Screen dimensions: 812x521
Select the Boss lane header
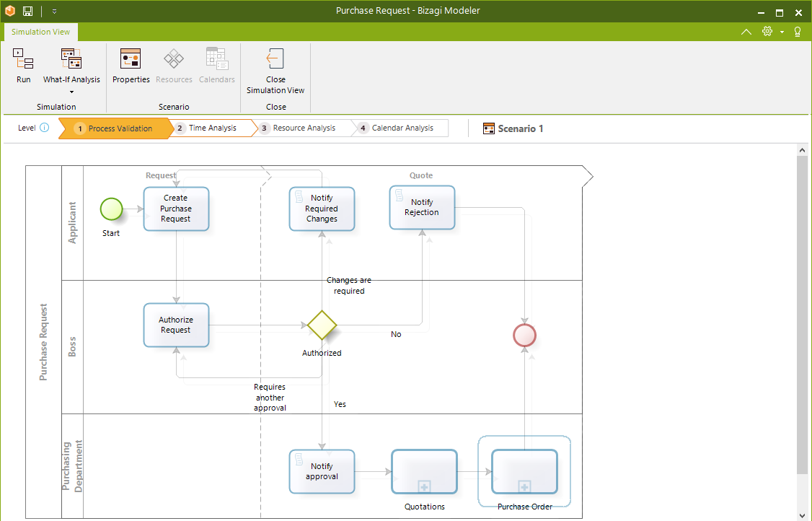73,347
